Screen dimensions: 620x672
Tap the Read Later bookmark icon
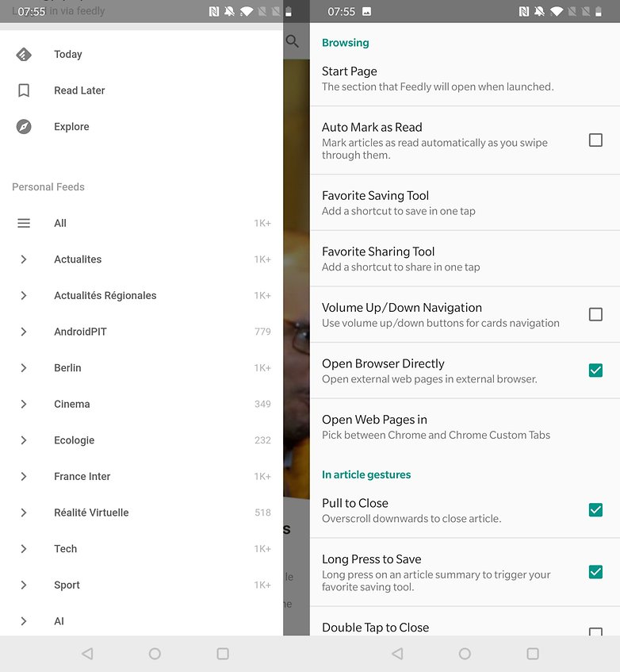tap(24, 90)
